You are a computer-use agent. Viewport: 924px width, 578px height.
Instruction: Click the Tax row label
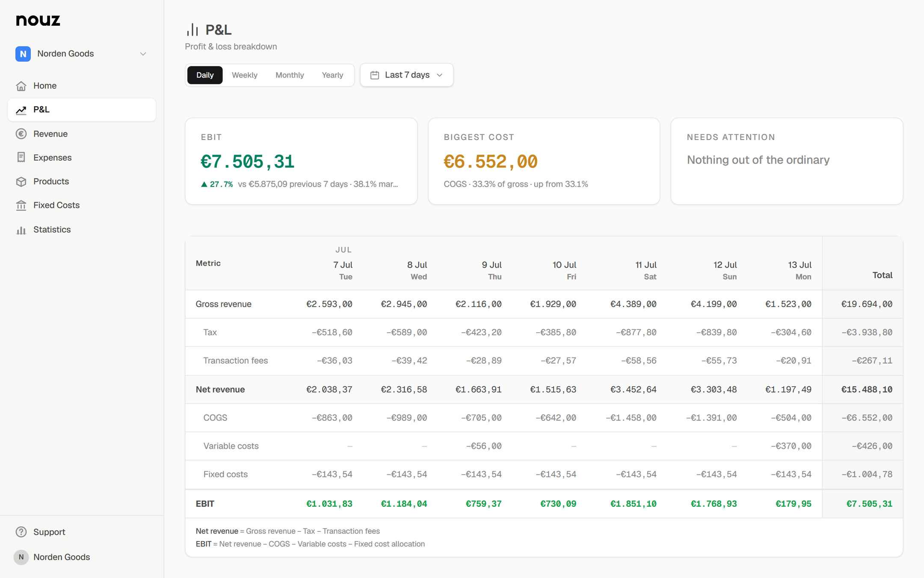pos(210,333)
